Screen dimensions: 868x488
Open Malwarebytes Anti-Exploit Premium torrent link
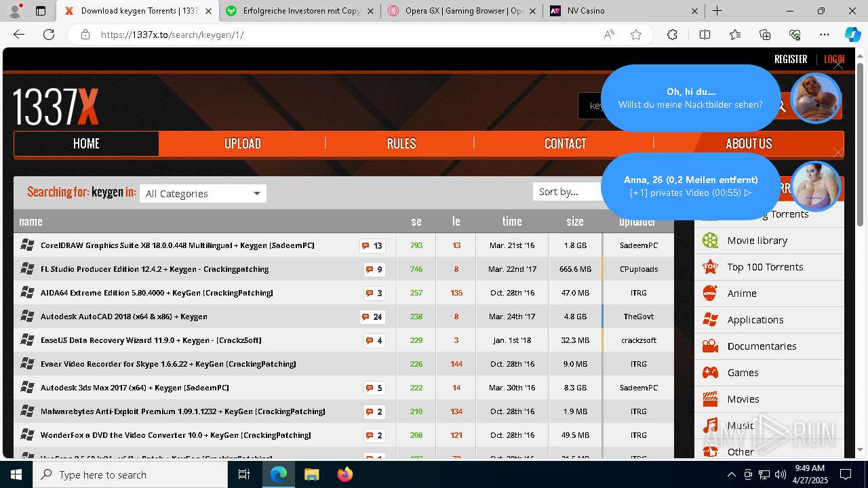pyautogui.click(x=182, y=411)
